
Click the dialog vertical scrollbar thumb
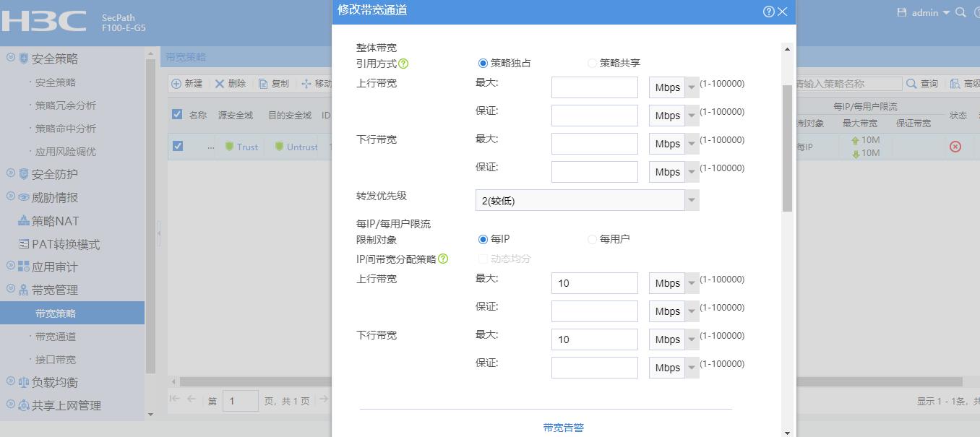pos(787,148)
